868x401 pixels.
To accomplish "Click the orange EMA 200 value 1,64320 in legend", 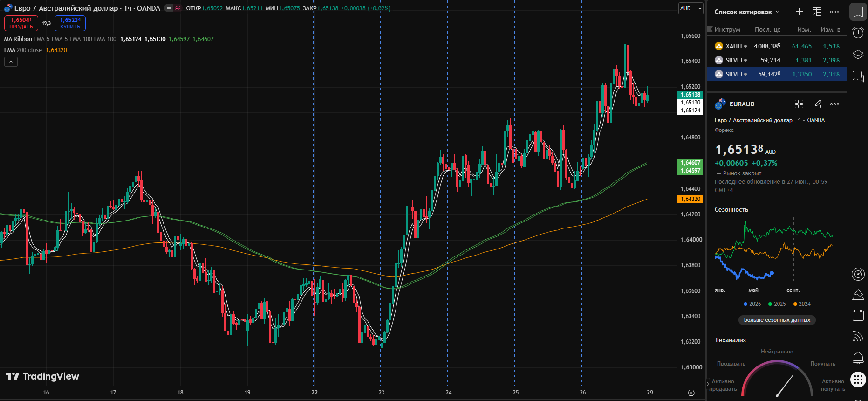I will coord(56,50).
